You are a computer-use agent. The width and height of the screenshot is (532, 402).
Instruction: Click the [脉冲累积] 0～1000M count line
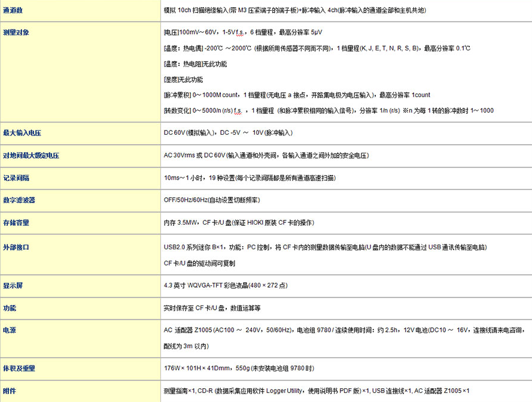point(297,95)
